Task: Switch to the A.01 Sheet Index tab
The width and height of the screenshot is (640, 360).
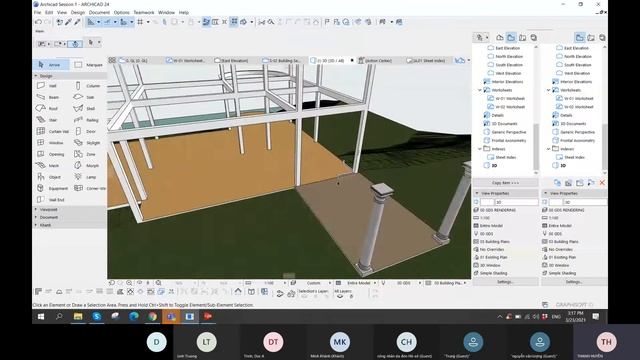Action: pyautogui.click(x=426, y=60)
